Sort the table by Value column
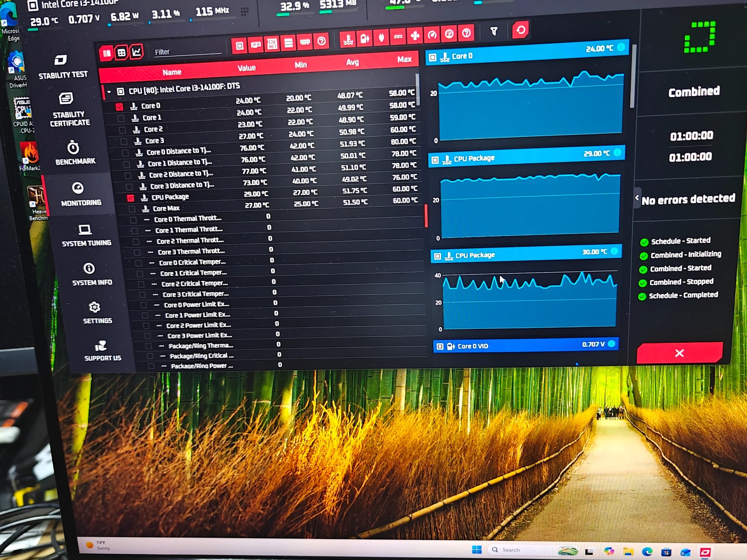747x560 pixels. [247, 68]
